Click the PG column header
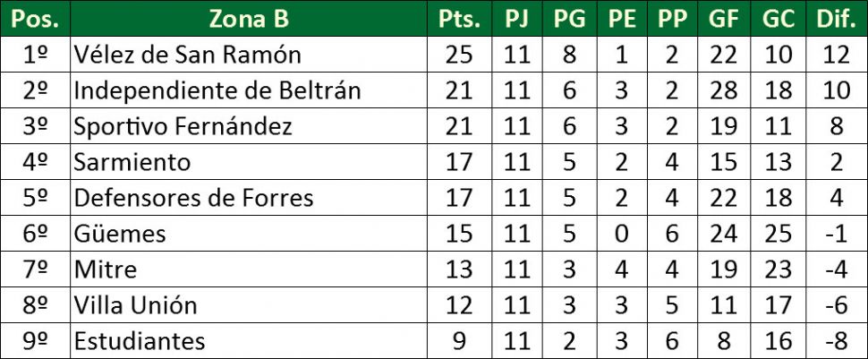Screen dimensions: 868x359 point(570,19)
